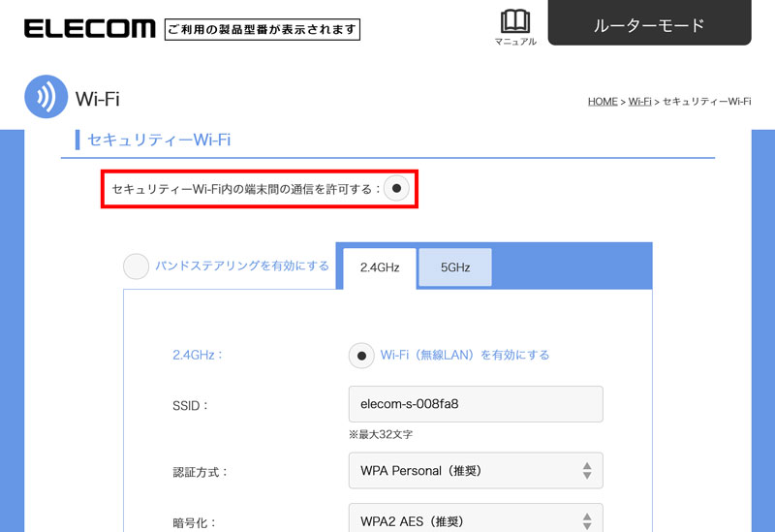Click the 暗号化： label
775x532 pixels.
tap(195, 522)
